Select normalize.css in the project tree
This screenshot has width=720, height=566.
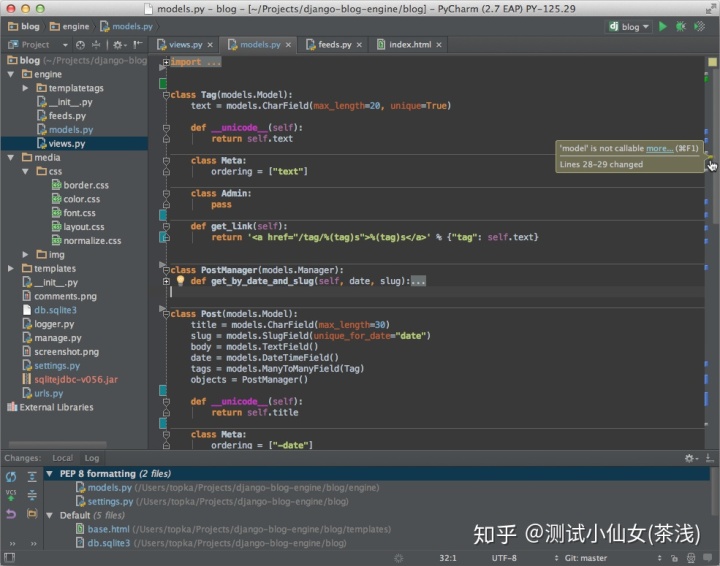(x=86, y=241)
